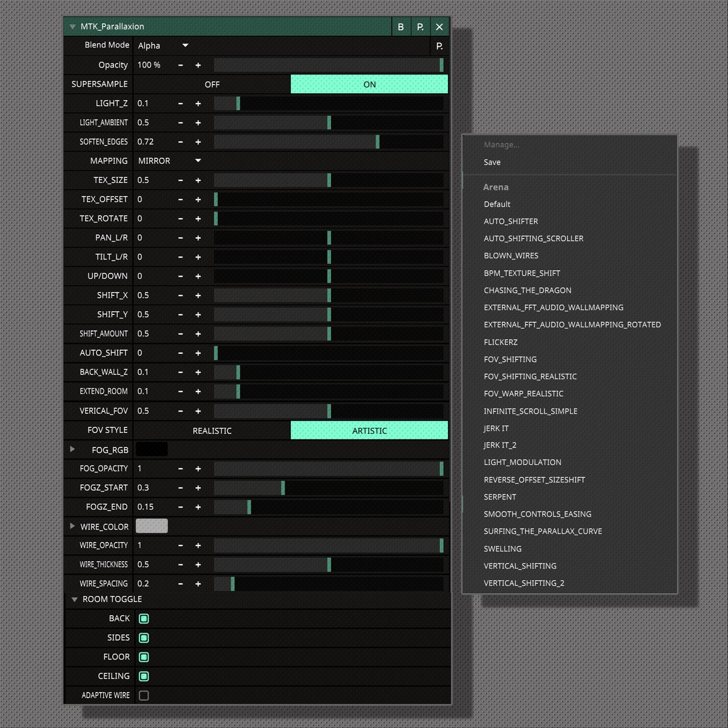This screenshot has width=728, height=728.
Task: Collapse the ROOM TOGGLE group
Action: 75,600
